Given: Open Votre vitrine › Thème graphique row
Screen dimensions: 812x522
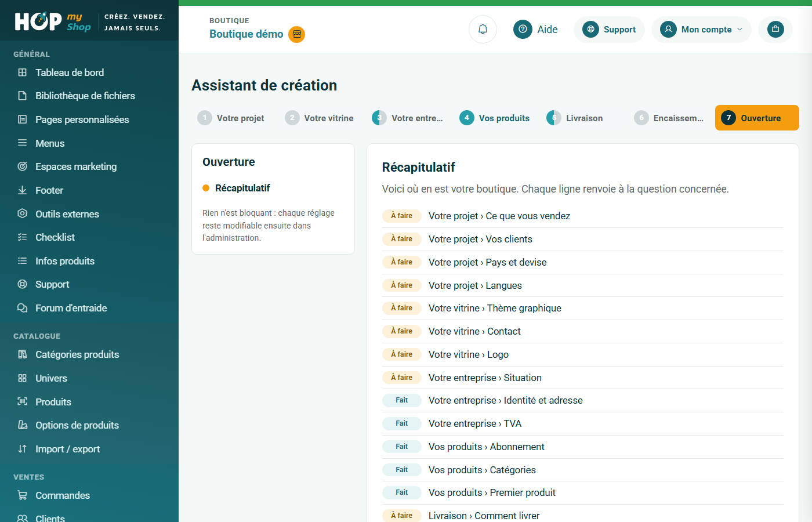Looking at the screenshot, I should tap(582, 308).
